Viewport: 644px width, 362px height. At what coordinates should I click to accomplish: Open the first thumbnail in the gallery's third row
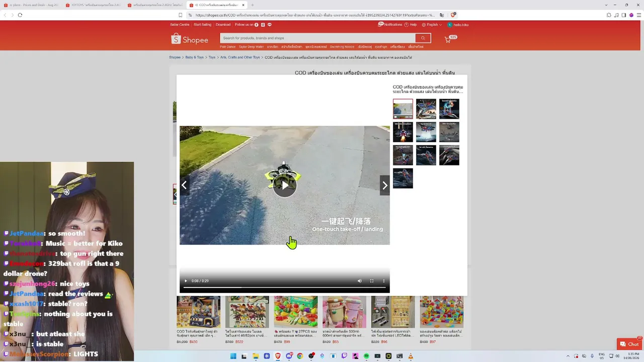click(x=403, y=155)
